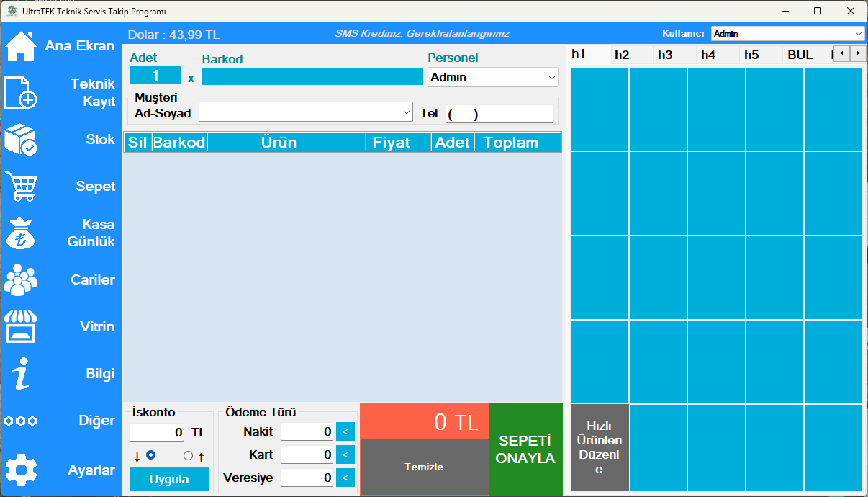Screen dimensions: 868x497
Task: Click the Teknik Kayıt document icon
Action: click(21, 93)
